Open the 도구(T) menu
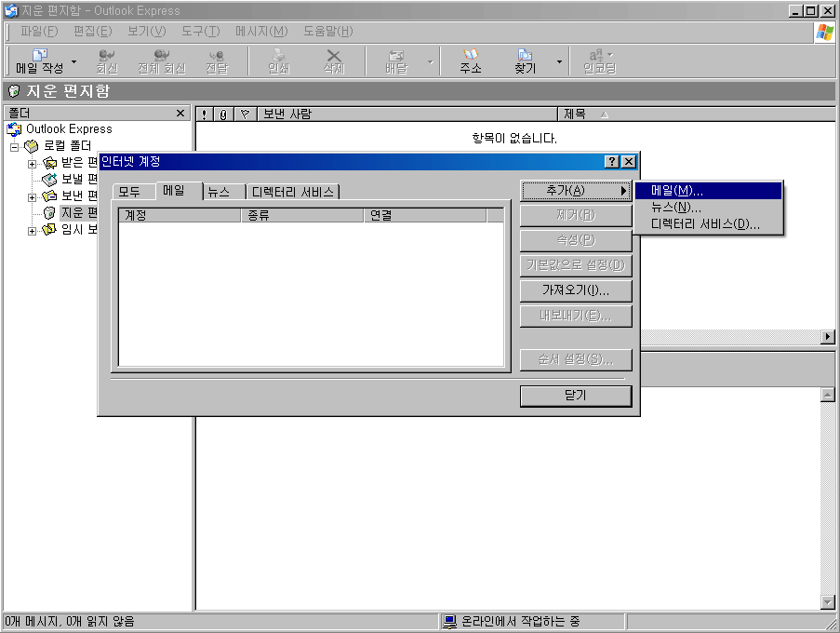The height and width of the screenshot is (633, 840). (200, 32)
